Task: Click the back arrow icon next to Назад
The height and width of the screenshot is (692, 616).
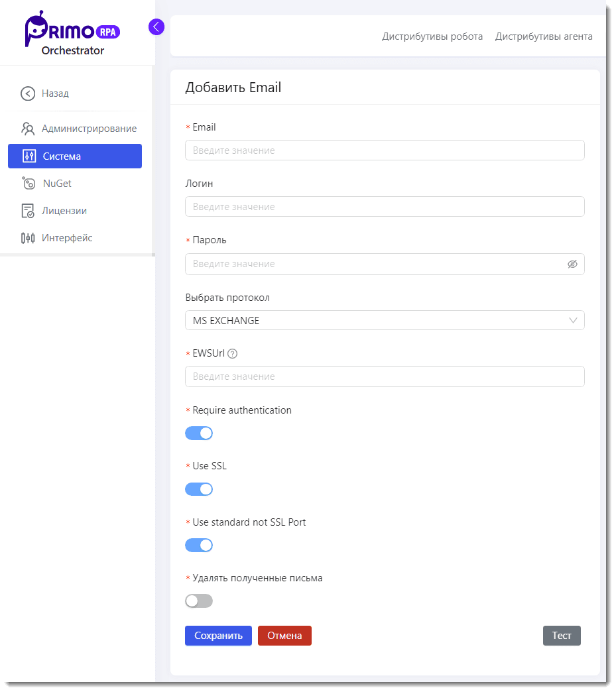Action: click(x=27, y=93)
